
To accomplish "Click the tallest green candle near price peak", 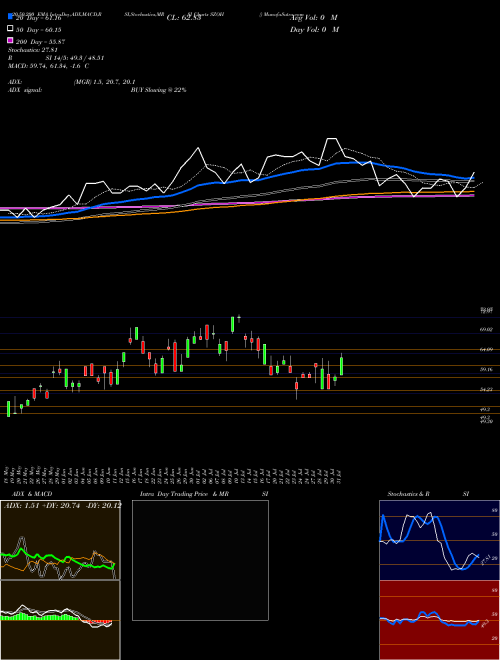I will pyautogui.click(x=232, y=325).
